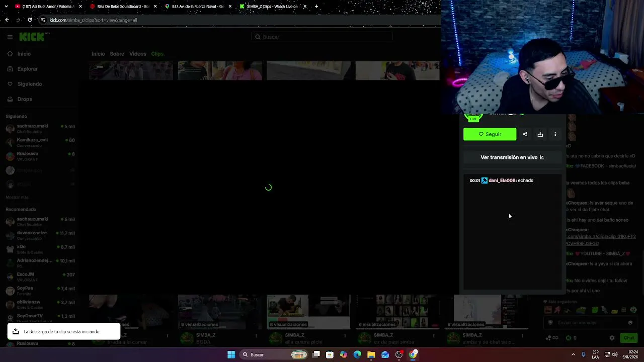Open Ver transmisión en vivo link

click(x=512, y=157)
